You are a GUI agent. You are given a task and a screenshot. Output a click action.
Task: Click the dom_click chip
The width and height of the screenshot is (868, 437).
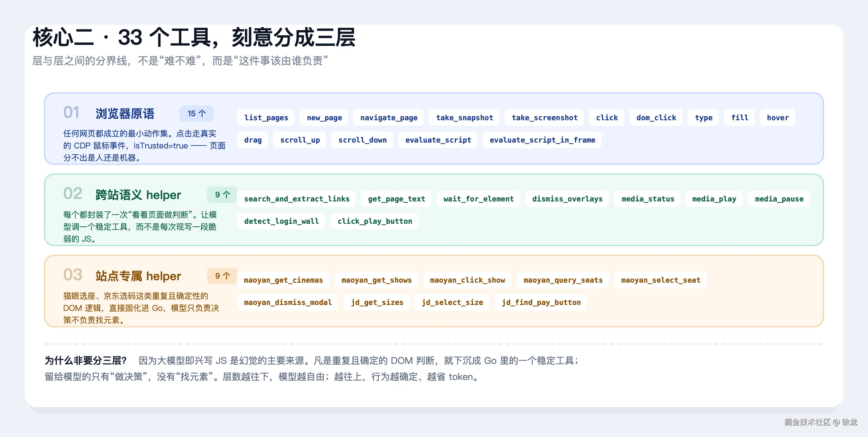point(656,117)
